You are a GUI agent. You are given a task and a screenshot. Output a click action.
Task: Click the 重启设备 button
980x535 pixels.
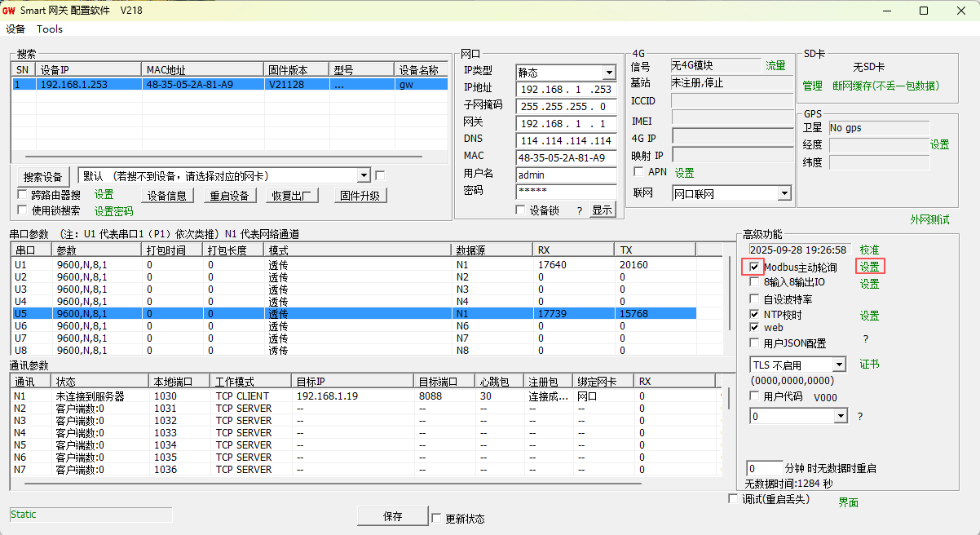[x=229, y=196]
